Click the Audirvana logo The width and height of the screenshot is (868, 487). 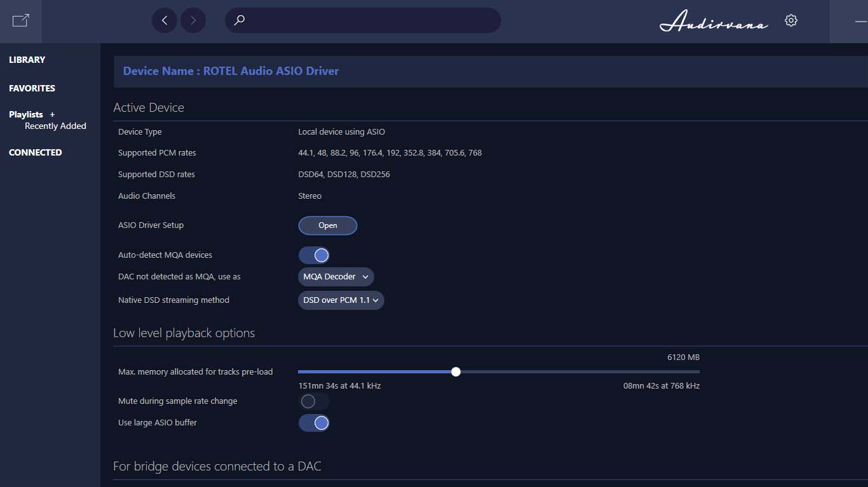click(714, 21)
